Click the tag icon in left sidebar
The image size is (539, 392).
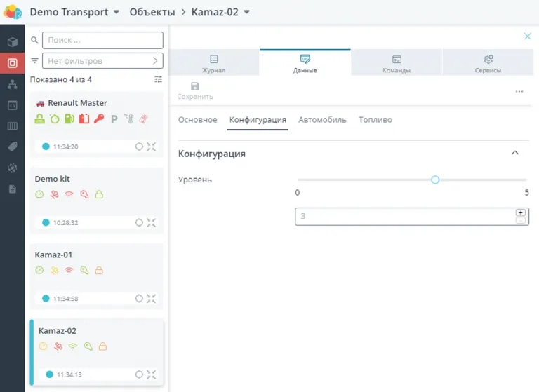(12, 147)
